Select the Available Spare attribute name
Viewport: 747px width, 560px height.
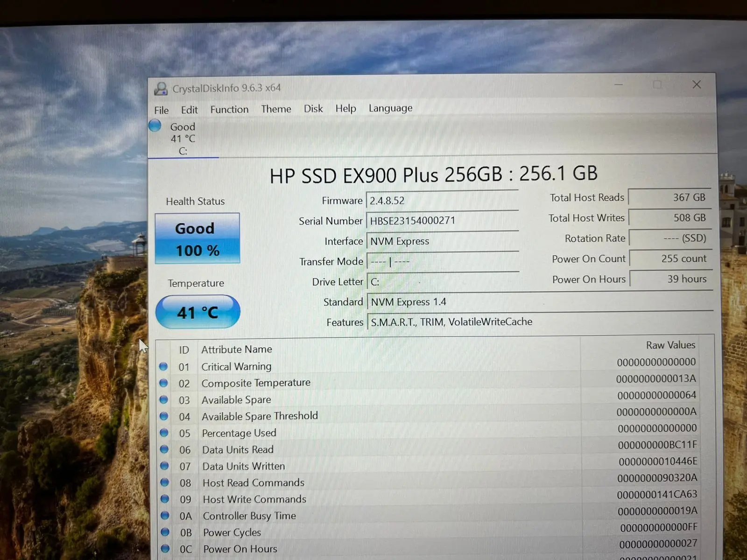click(236, 400)
